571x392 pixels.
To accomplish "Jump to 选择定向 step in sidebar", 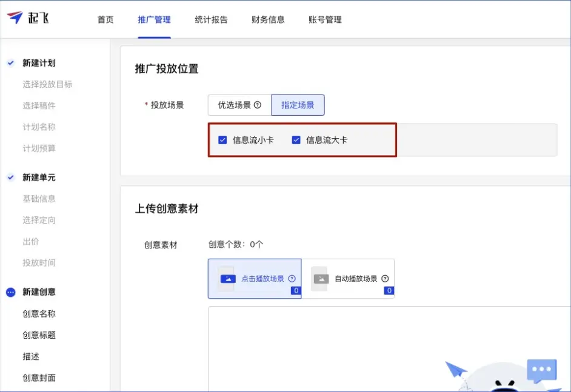I will pyautogui.click(x=39, y=220).
